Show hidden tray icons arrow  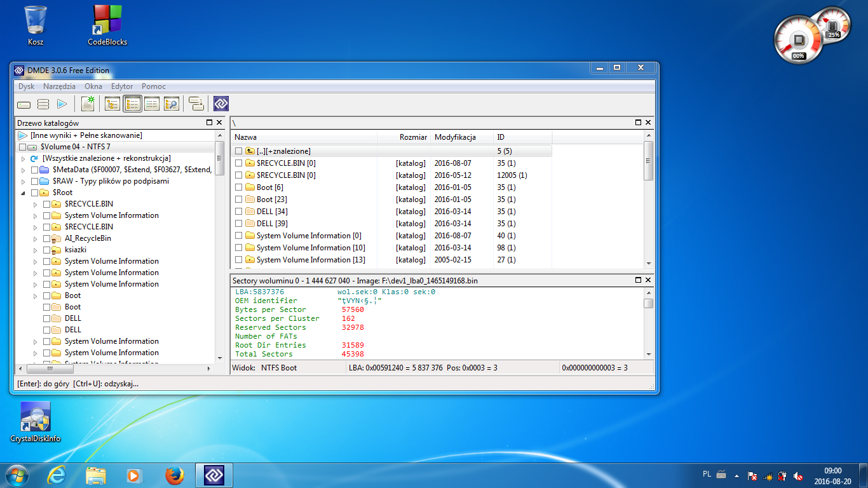click(736, 475)
